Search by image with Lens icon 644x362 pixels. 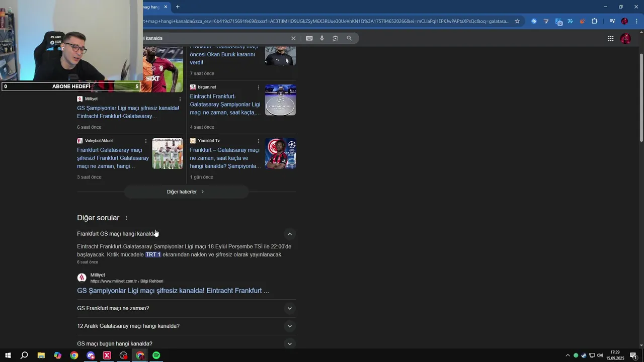335,38
